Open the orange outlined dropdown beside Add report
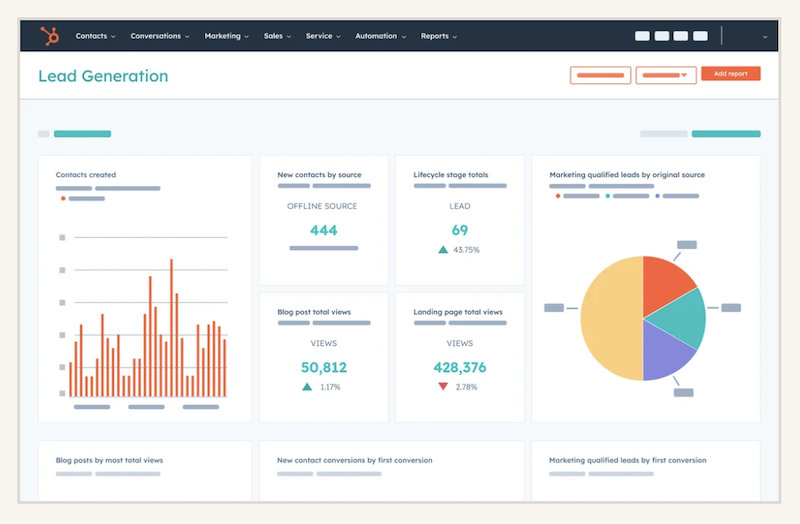 coord(665,75)
